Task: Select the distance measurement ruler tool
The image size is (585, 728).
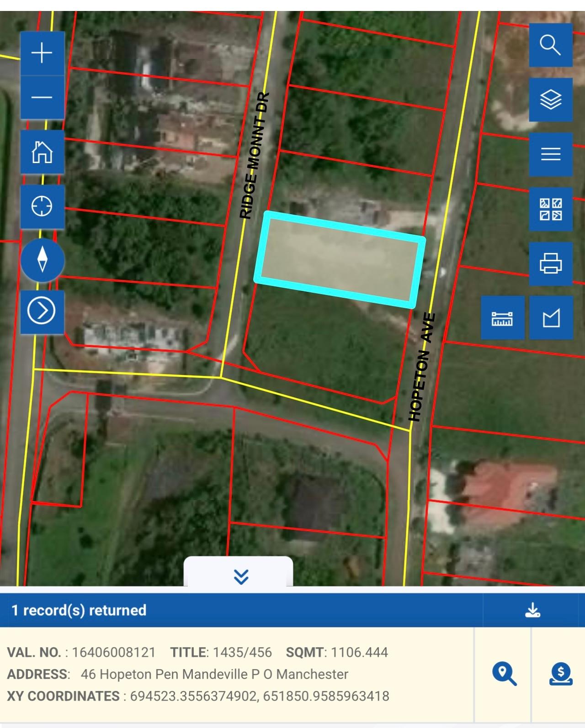Action: tap(502, 318)
